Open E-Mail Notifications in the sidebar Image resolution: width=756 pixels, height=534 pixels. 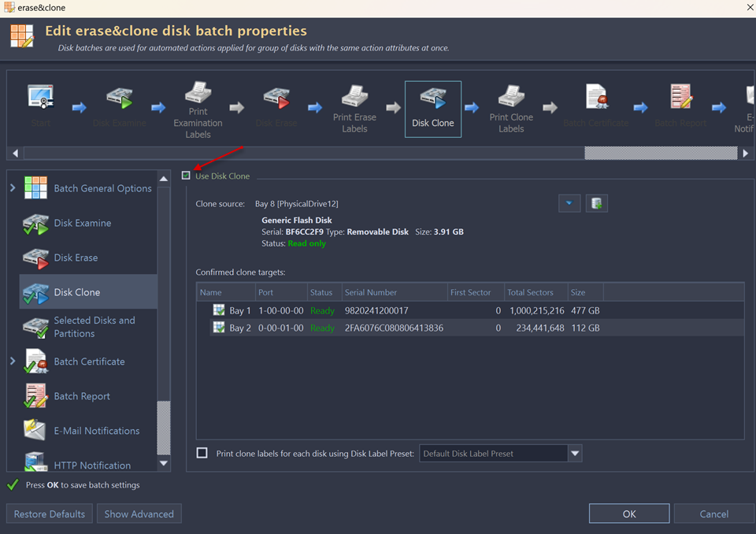96,431
